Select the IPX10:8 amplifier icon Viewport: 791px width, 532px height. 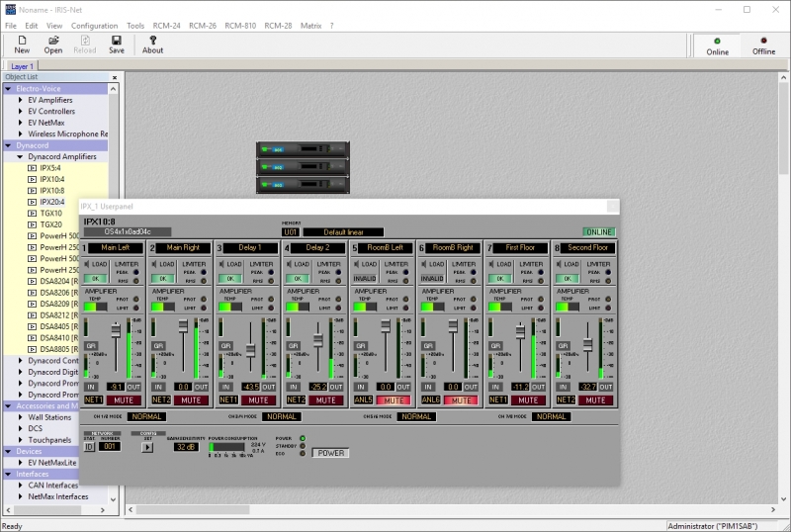32,191
